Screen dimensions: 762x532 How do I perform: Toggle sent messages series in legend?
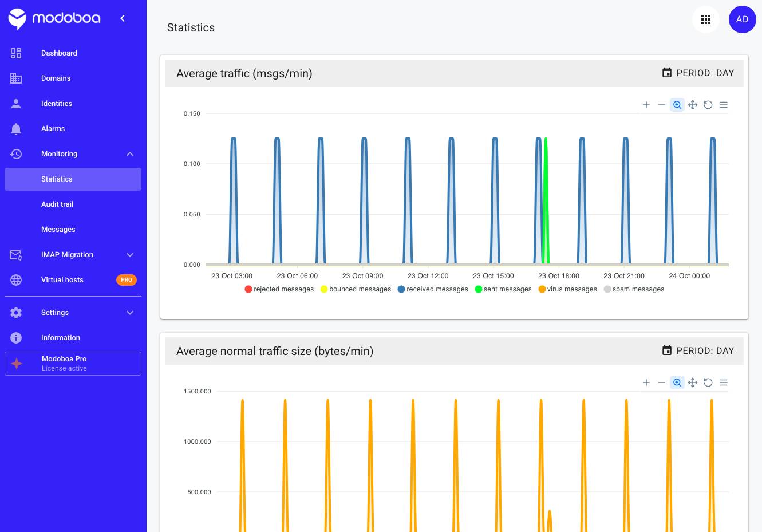point(503,289)
